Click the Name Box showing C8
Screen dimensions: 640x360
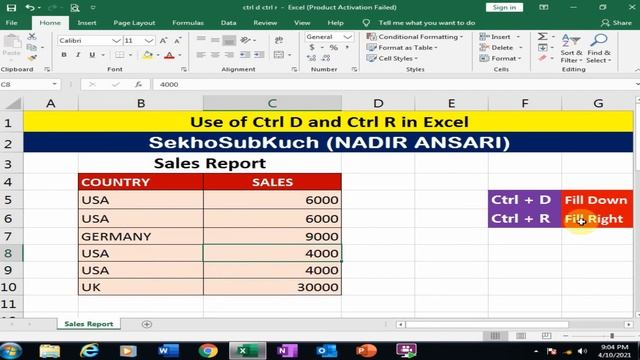coord(29,84)
